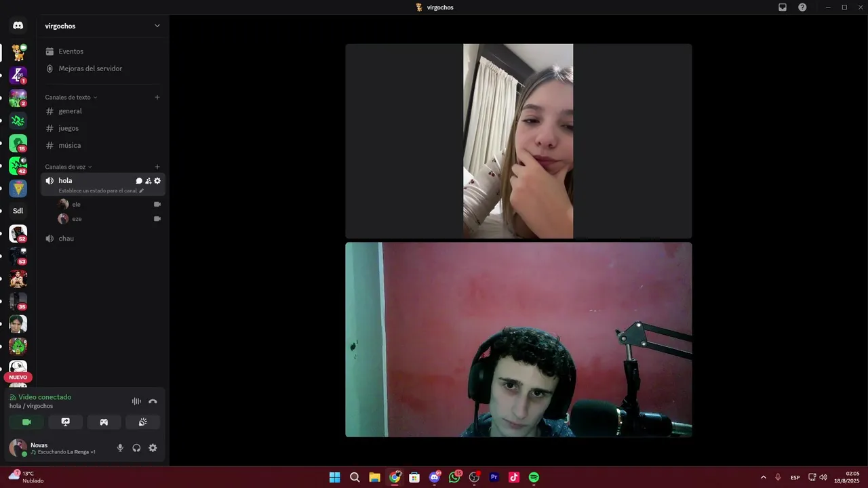Deafen audio with headphones icon

[x=136, y=448]
